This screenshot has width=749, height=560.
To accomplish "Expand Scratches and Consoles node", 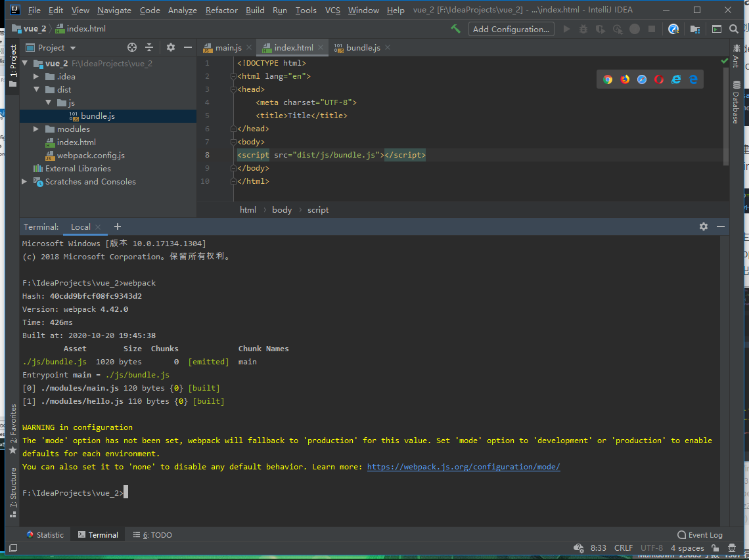I will (x=25, y=181).
